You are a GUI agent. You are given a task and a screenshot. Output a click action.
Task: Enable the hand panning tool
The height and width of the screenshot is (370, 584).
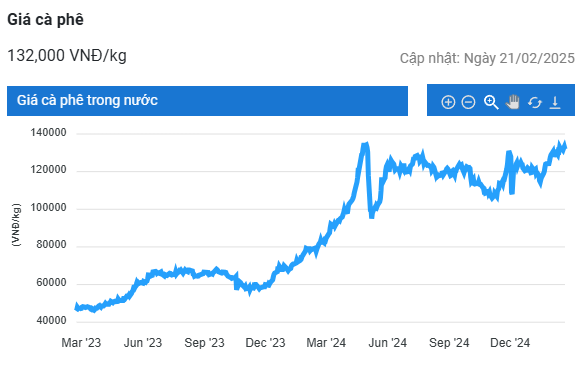tap(513, 102)
